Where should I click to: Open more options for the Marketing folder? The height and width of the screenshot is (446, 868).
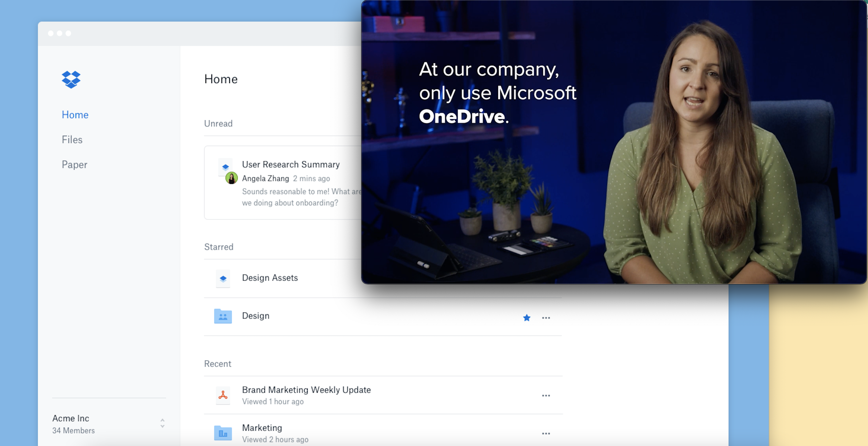click(x=546, y=434)
